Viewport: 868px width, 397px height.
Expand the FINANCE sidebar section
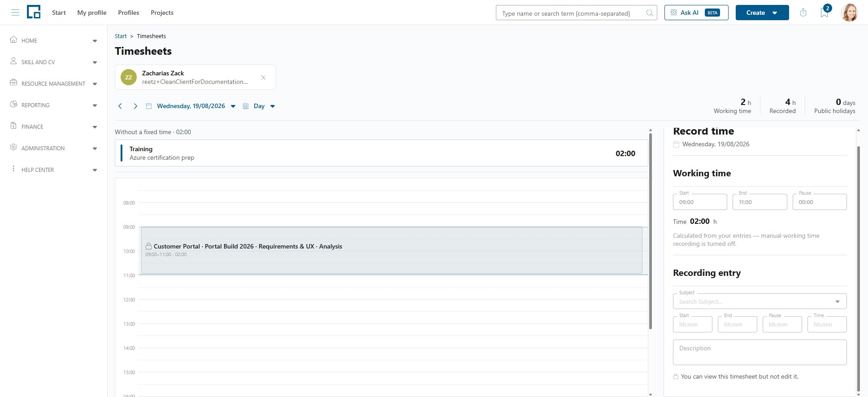(x=95, y=127)
